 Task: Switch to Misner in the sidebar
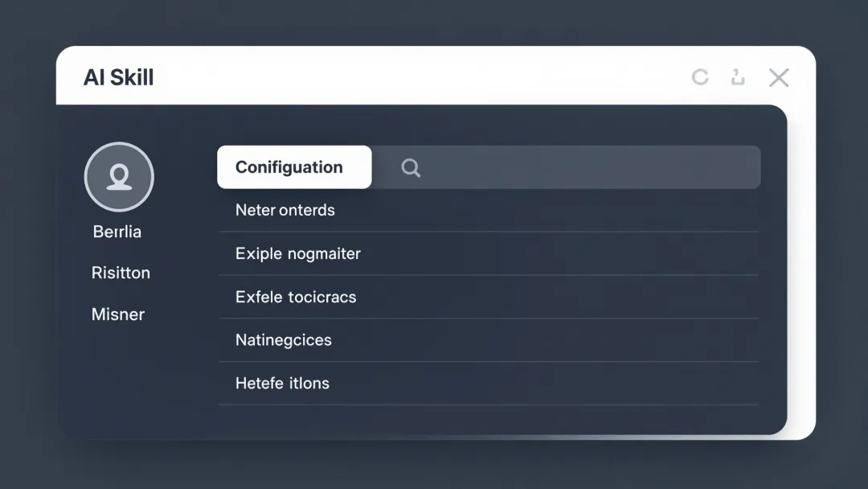[118, 314]
